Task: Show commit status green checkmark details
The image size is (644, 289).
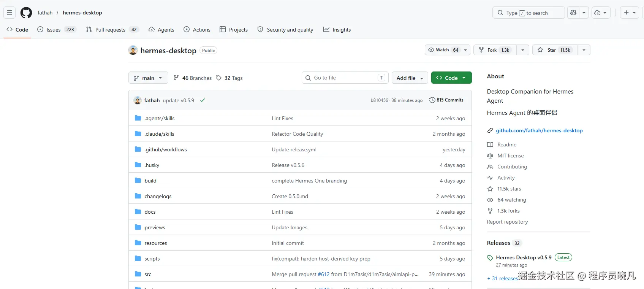Action: pyautogui.click(x=203, y=100)
